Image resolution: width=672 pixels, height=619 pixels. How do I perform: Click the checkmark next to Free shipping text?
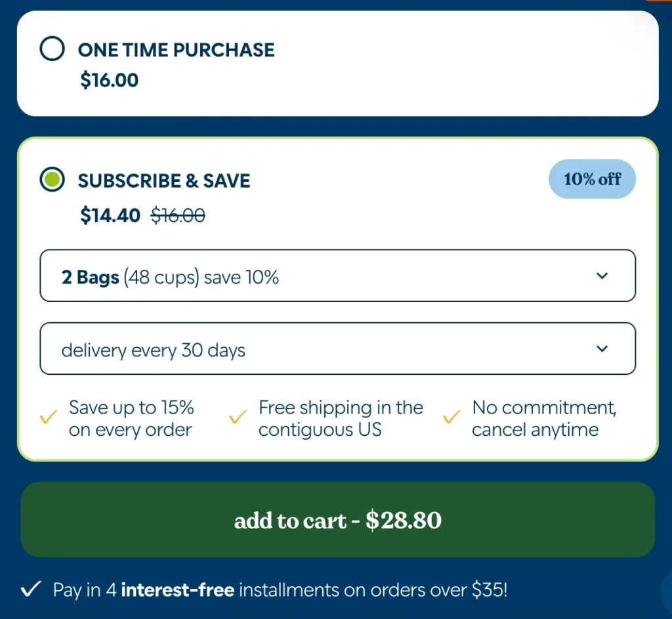tap(238, 417)
